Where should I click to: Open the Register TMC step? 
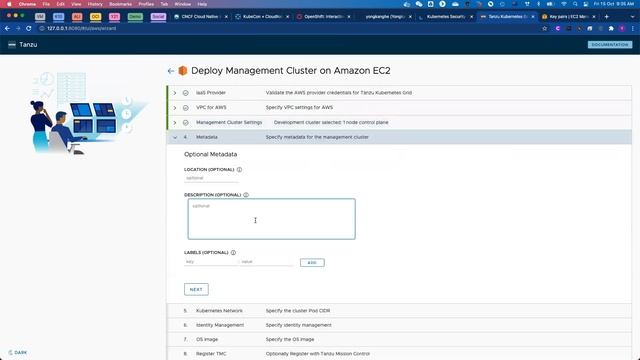pos(399,354)
